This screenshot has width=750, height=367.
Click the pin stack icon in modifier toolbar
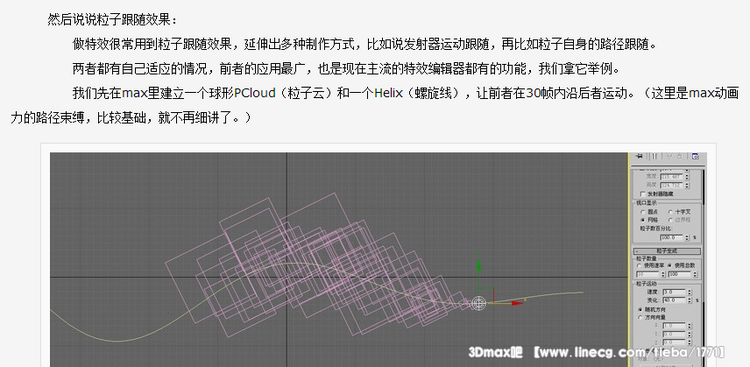click(639, 156)
